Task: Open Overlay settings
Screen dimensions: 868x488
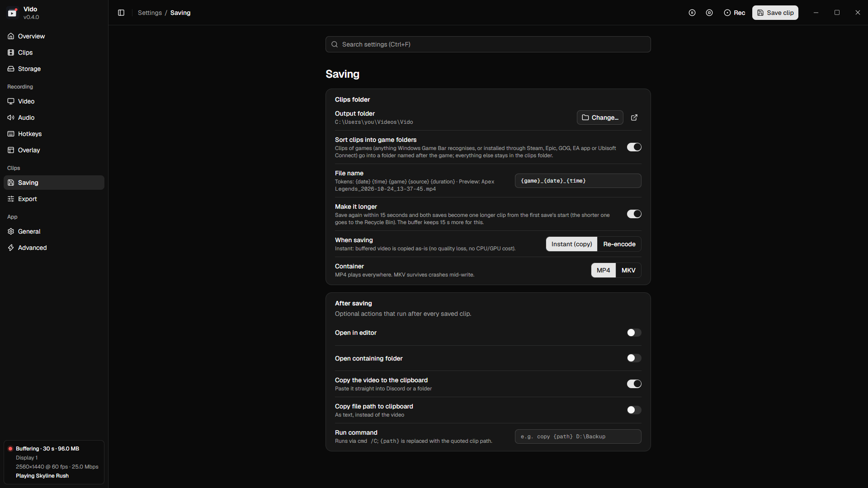Action: [x=54, y=150]
